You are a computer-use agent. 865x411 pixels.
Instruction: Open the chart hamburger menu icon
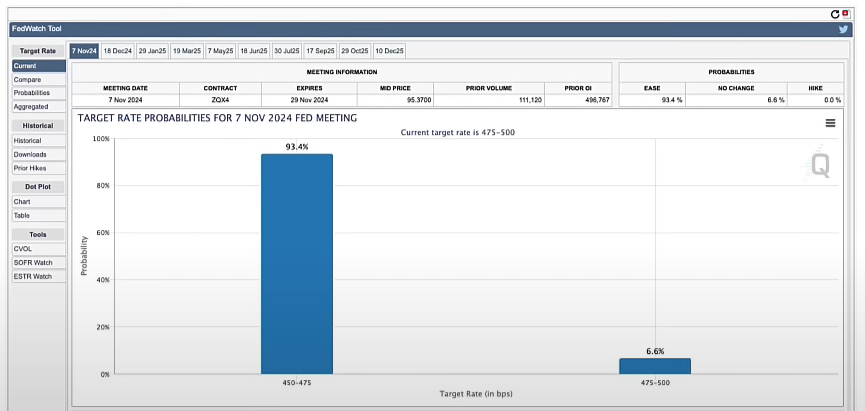tap(830, 123)
